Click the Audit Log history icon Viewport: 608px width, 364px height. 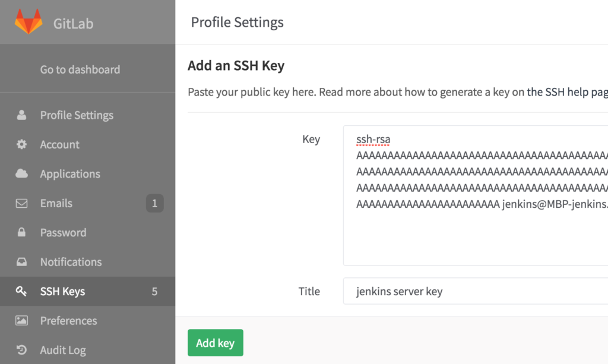(22, 350)
